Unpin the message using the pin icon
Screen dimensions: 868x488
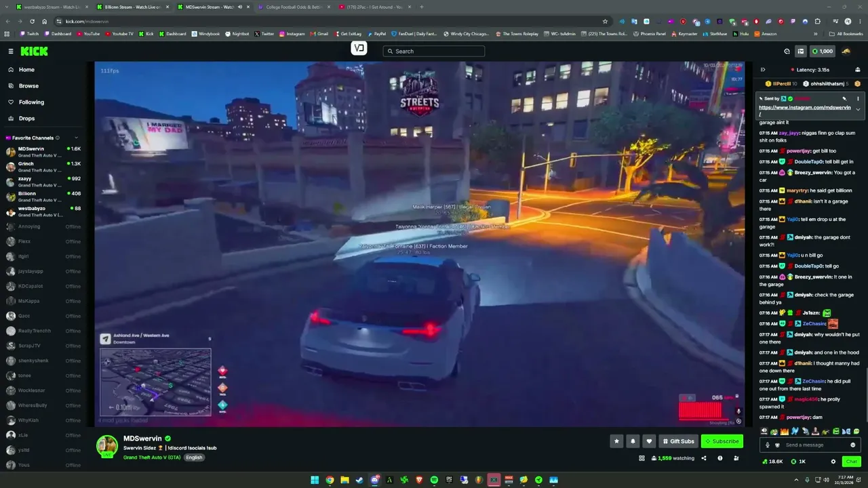tap(844, 99)
